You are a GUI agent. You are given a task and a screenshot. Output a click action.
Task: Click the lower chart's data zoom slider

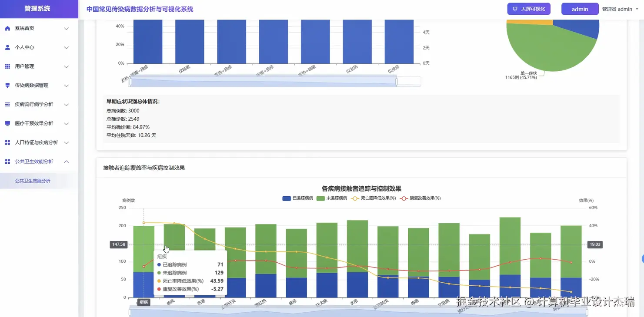pos(358,312)
